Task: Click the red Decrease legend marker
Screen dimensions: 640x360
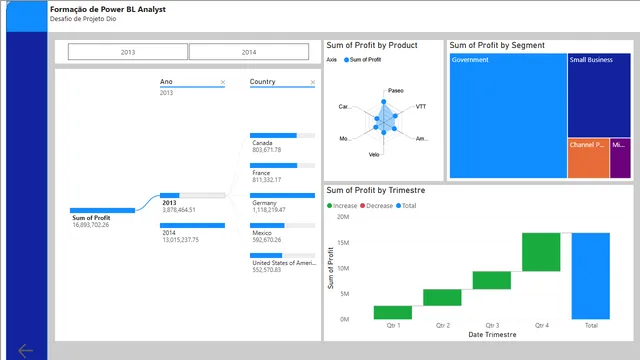Action: [362, 206]
